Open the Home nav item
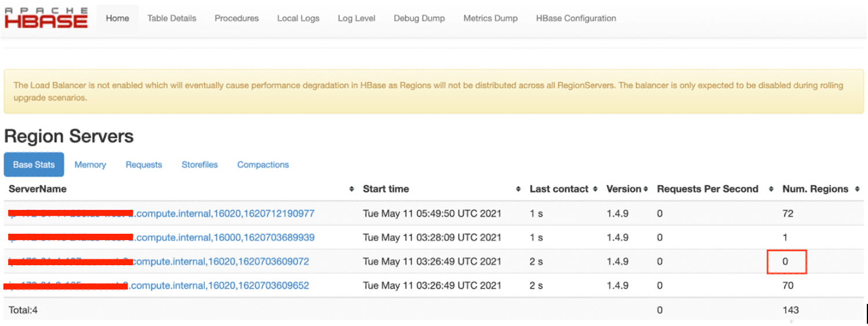 click(x=117, y=19)
